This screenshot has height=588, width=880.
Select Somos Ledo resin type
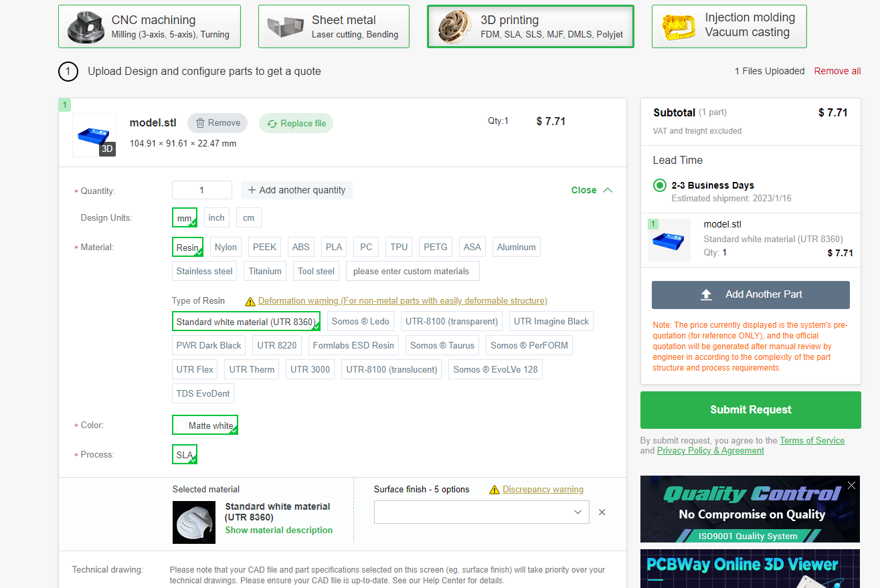coord(361,322)
